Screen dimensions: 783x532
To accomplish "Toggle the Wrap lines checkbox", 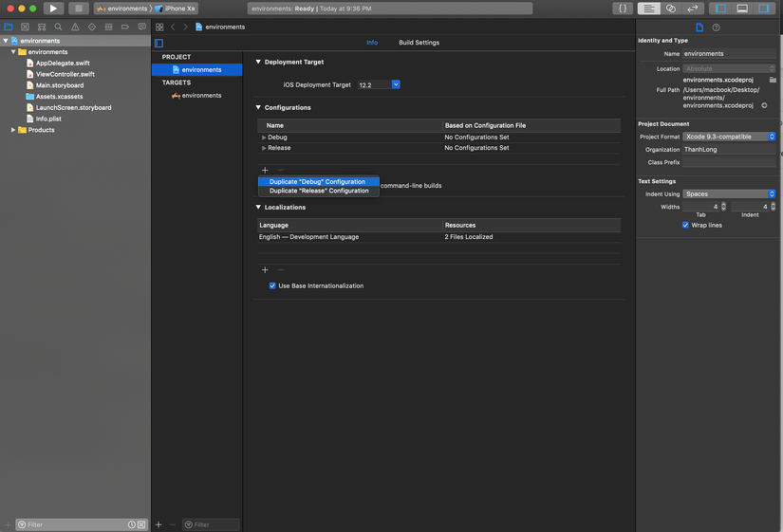I will (x=685, y=225).
